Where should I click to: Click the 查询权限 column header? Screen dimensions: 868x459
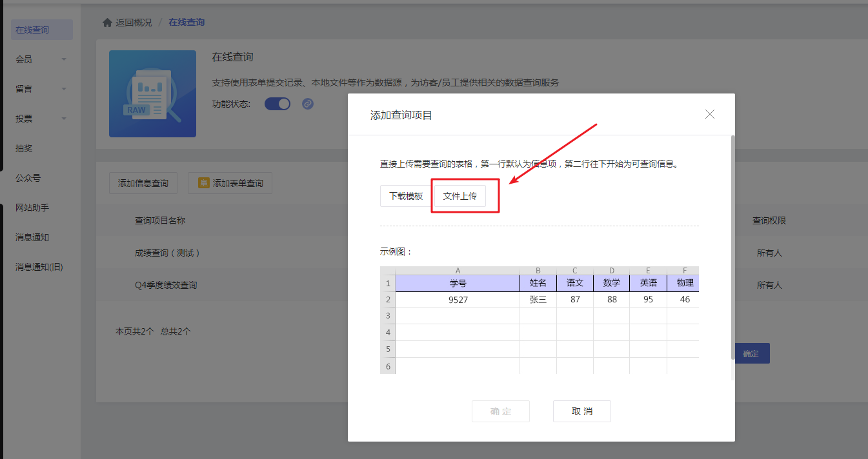pos(769,220)
